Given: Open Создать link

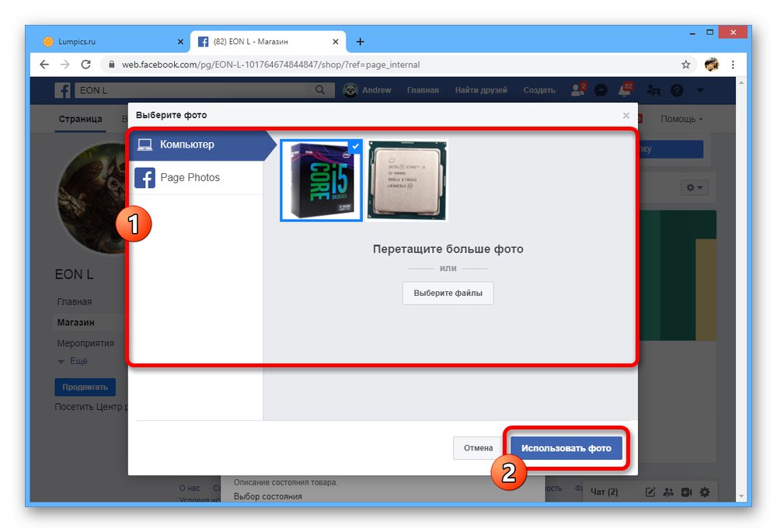Looking at the screenshot, I should pyautogui.click(x=539, y=90).
